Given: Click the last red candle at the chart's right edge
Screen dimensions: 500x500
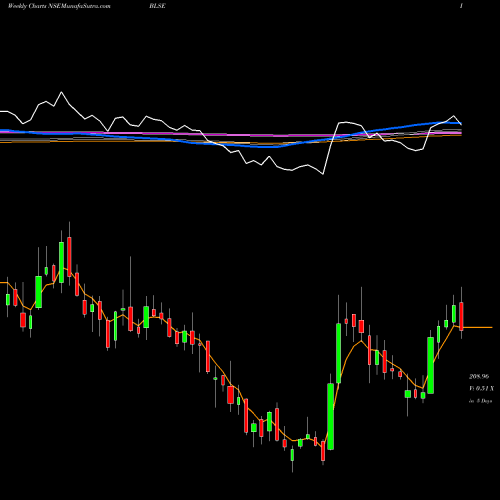Looking at the screenshot, I should click(461, 316).
